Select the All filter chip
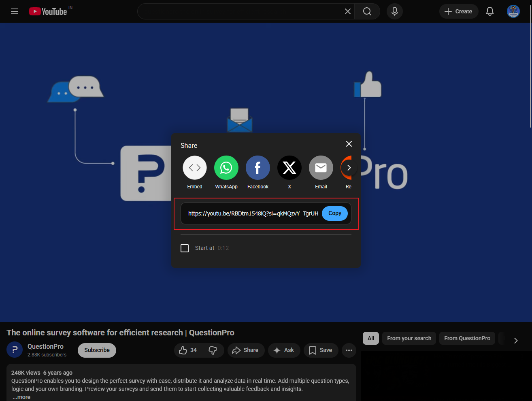 click(371, 338)
